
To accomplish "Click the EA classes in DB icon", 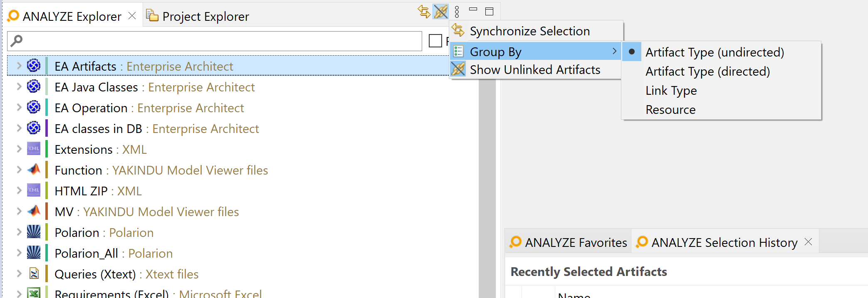I will (x=34, y=128).
